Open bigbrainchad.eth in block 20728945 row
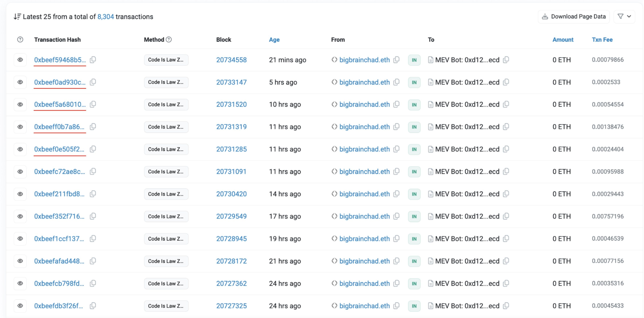The width and height of the screenshot is (644, 318). [364, 239]
